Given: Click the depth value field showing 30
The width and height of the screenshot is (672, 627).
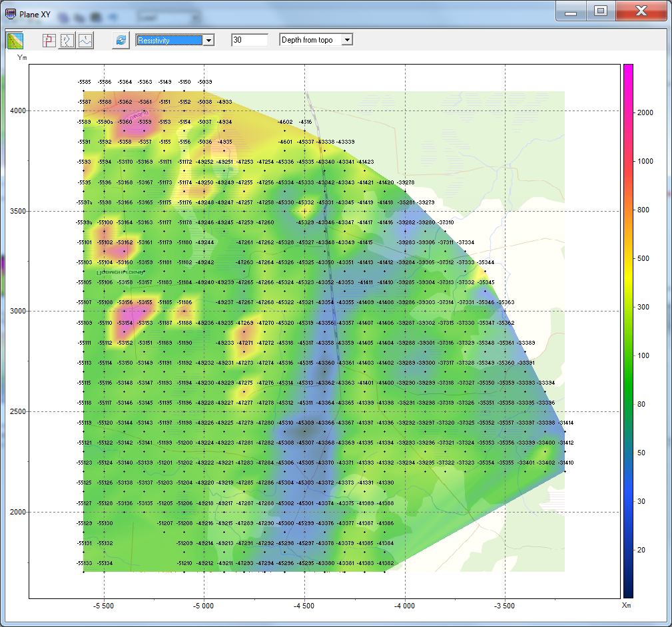Looking at the screenshot, I should click(x=249, y=41).
